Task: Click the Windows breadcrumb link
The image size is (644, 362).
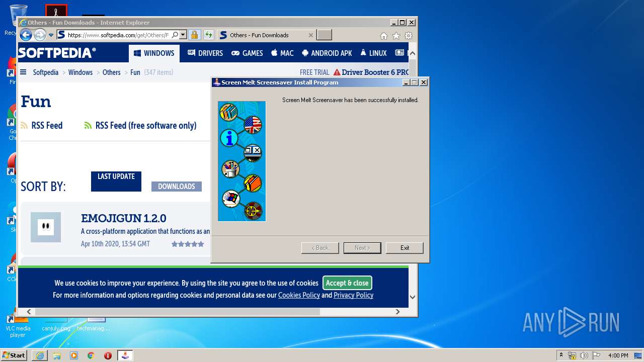Action: [x=80, y=72]
